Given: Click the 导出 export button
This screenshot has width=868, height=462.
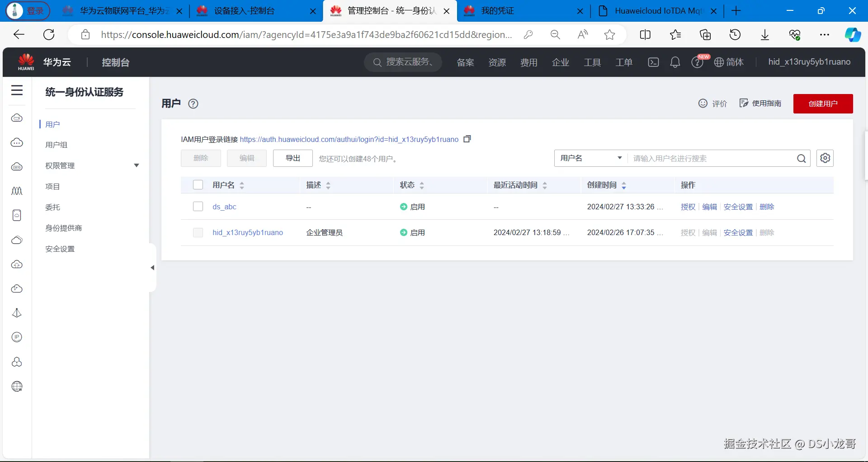Looking at the screenshot, I should click(292, 158).
